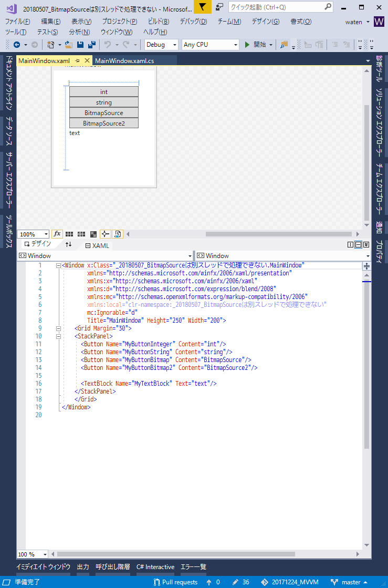Toggle disable project code icon
The width and height of the screenshot is (388, 588).
(x=118, y=234)
